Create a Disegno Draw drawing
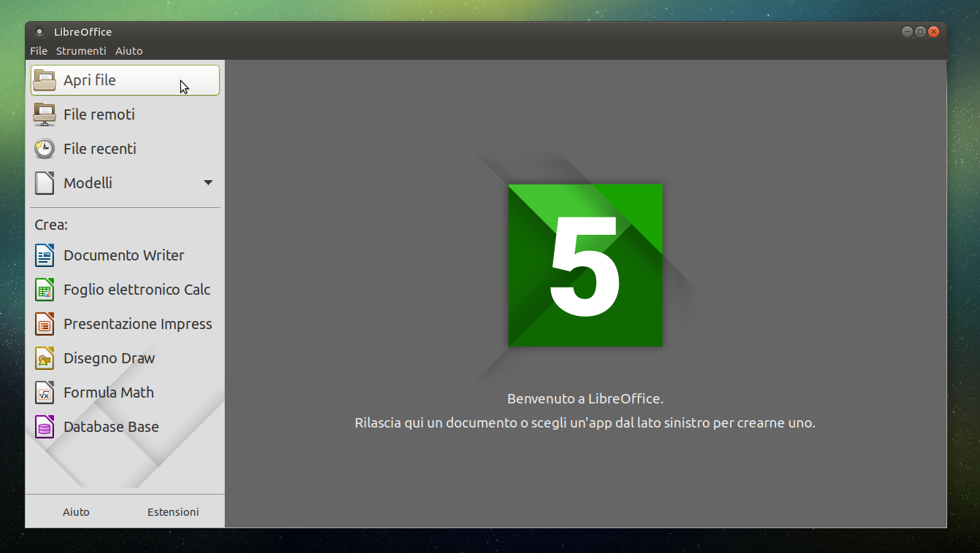 tap(109, 358)
